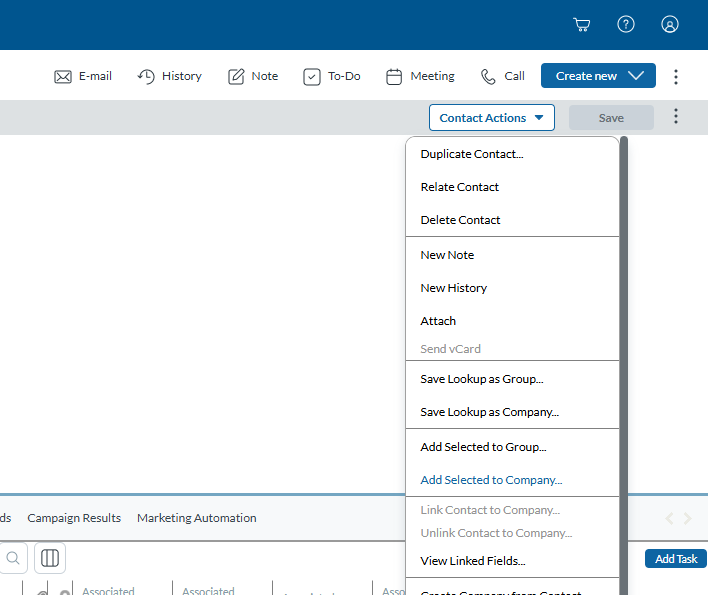The image size is (708, 595).
Task: Choose New Note from menu
Action: (x=512, y=255)
